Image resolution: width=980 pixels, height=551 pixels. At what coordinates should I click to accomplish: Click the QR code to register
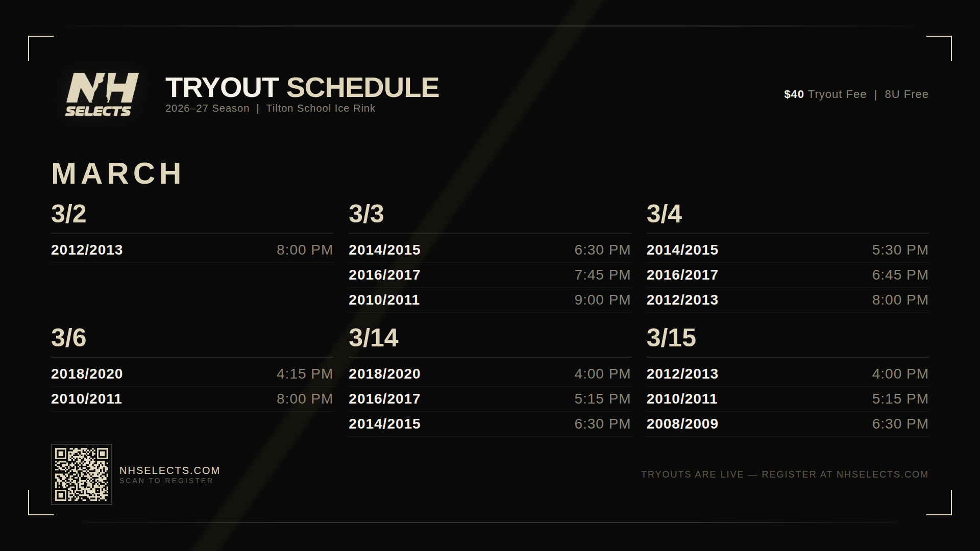(82, 474)
